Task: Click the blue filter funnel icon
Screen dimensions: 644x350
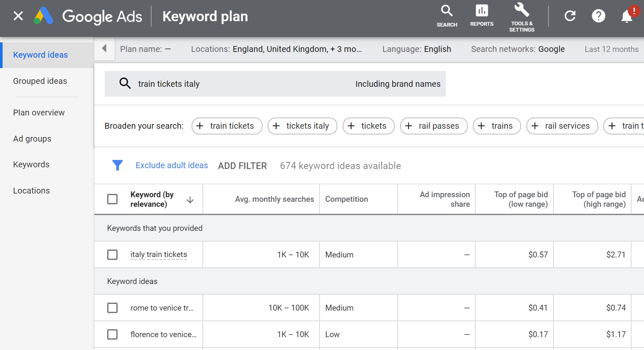Action: (x=118, y=165)
